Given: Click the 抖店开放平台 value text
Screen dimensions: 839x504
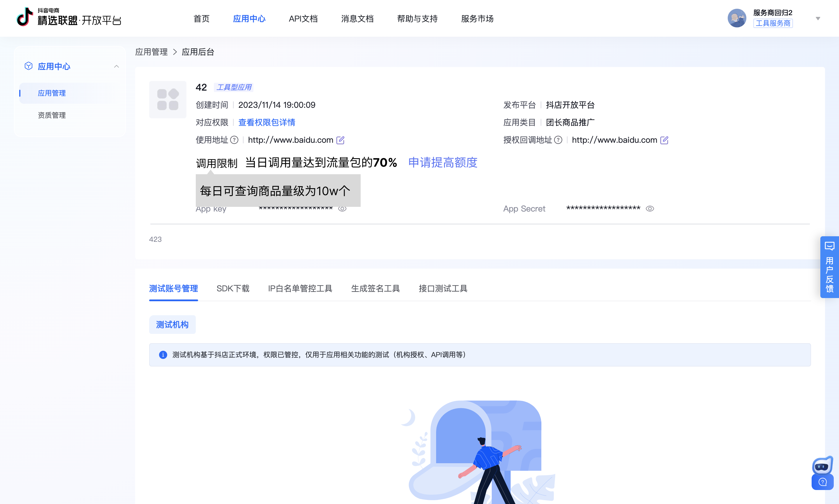Looking at the screenshot, I should click(x=570, y=105).
